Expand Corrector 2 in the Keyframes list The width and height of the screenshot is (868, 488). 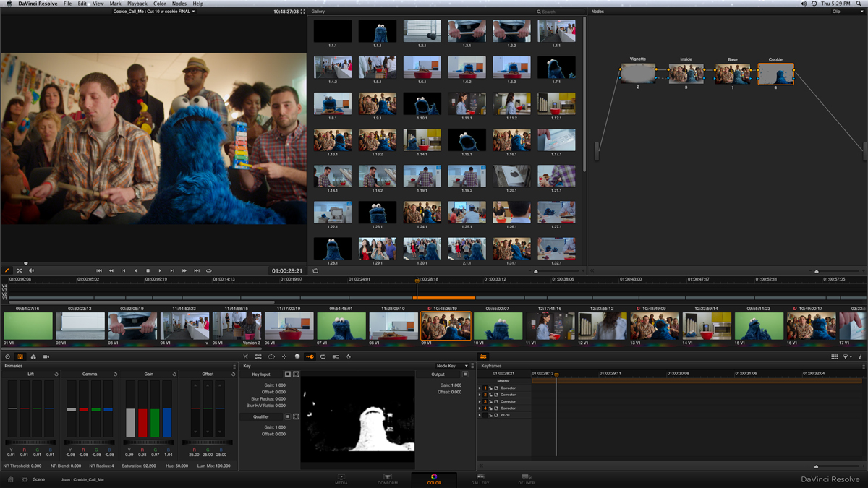(x=480, y=395)
